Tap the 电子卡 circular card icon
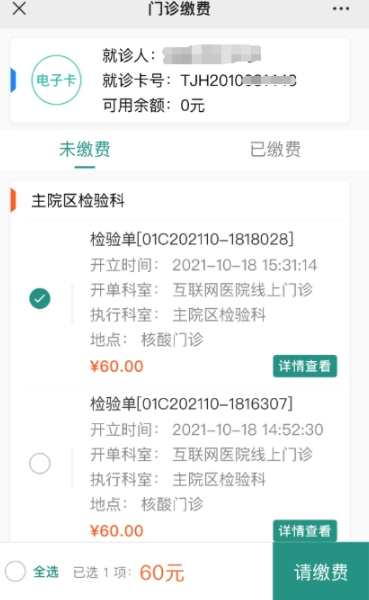Viewport: 369px width, 600px height. pyautogui.click(x=56, y=80)
